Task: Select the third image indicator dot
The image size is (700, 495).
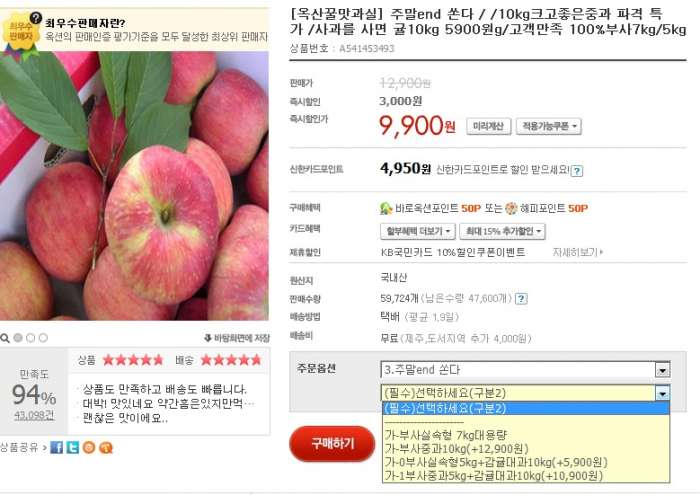Action: click(x=43, y=338)
